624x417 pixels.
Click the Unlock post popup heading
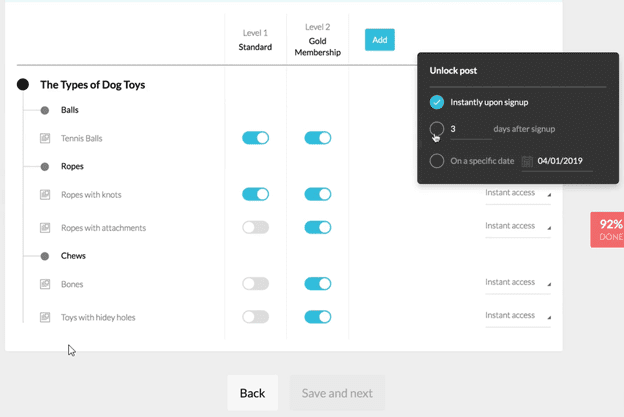coord(453,71)
